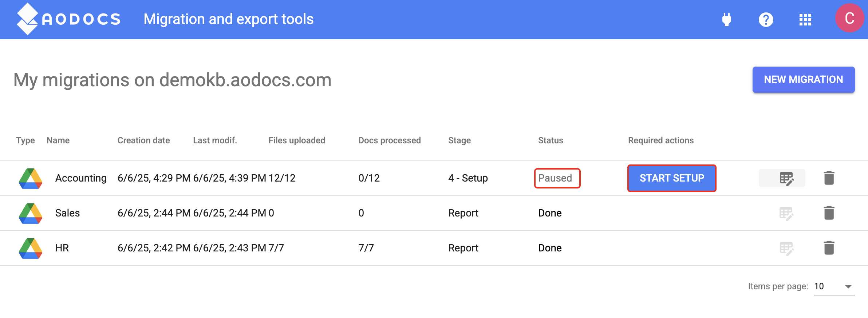Click HR last modified 6/6/25, 2:43 PM
Screen dimensions: 868x318
(230, 248)
